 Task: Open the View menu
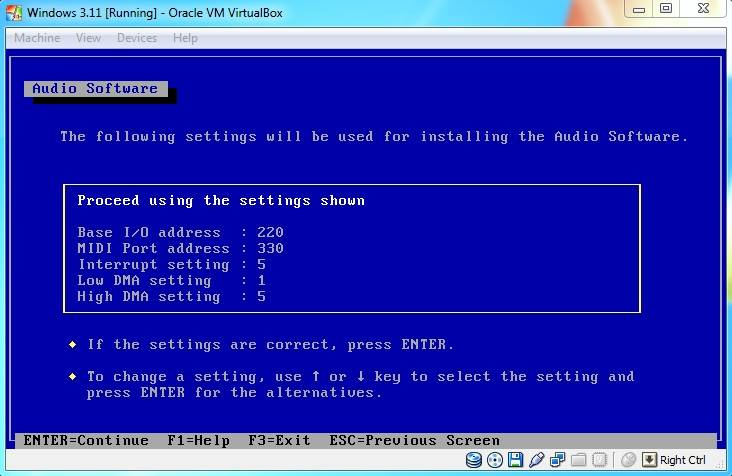click(x=88, y=38)
